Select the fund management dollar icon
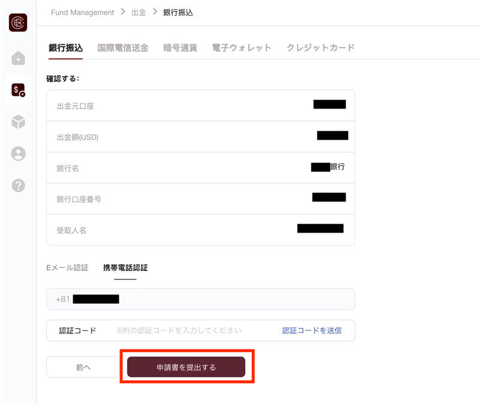This screenshot has height=404, width=480. (x=18, y=90)
